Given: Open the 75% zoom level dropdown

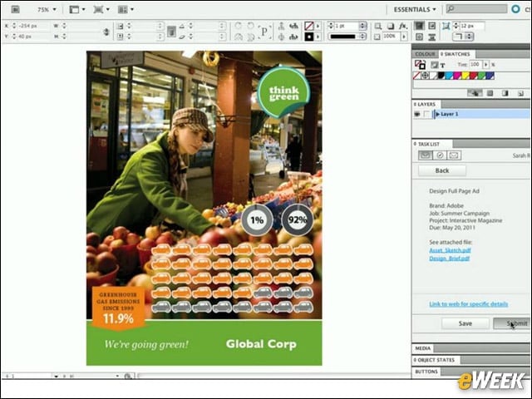Looking at the screenshot, I should click(47, 10).
